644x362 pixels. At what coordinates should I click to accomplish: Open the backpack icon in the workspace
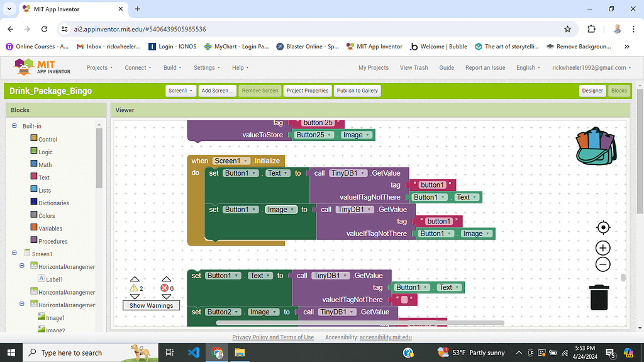[596, 146]
